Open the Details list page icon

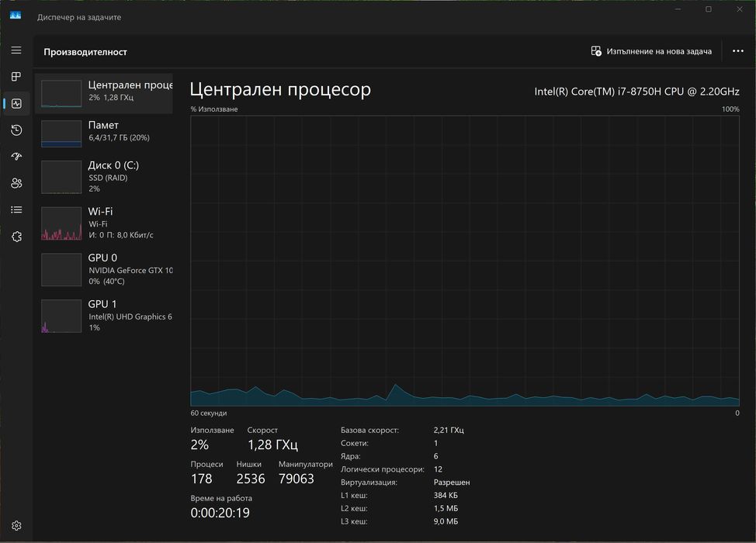coord(16,209)
